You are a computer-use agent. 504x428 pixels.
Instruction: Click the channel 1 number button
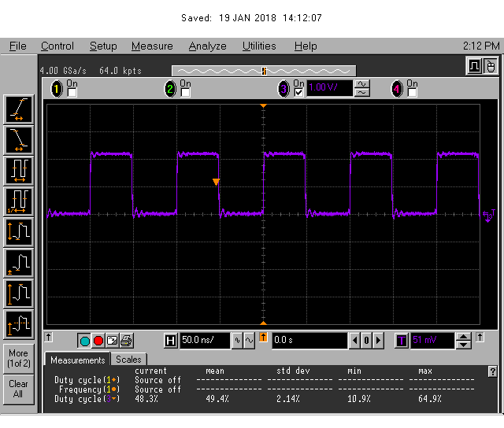(57, 89)
